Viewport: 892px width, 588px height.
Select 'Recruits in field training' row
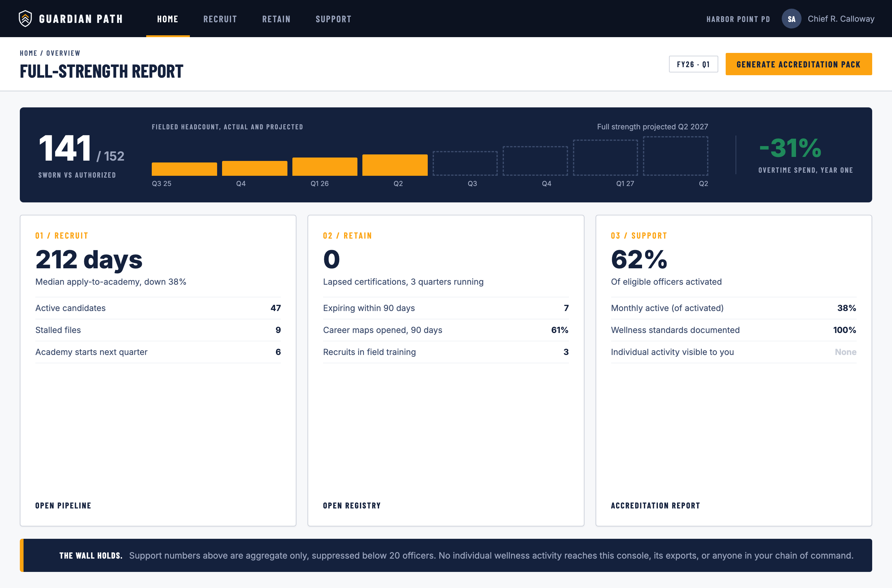pos(446,352)
